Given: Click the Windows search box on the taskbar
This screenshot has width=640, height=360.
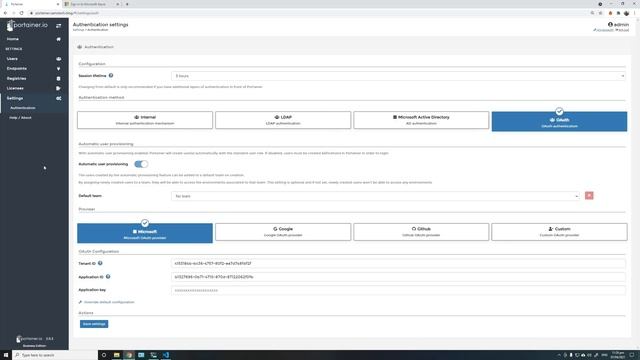Looking at the screenshot, I should coord(54,355).
